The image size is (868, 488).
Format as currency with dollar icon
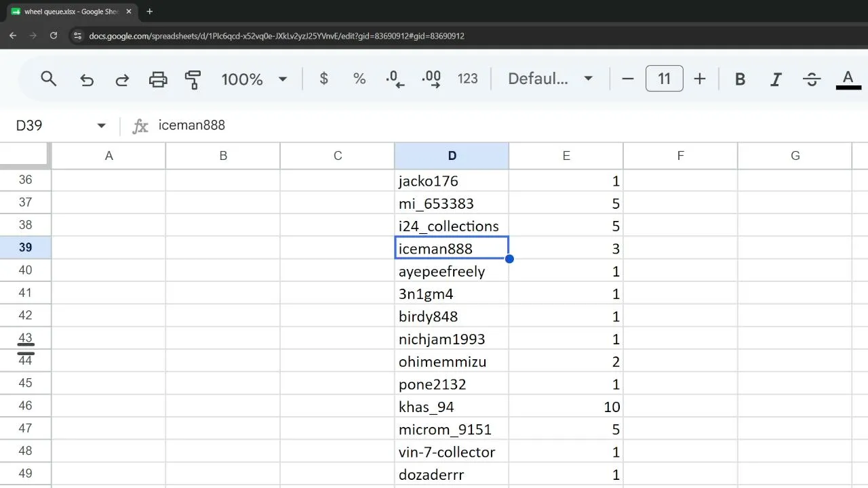pyautogui.click(x=324, y=79)
